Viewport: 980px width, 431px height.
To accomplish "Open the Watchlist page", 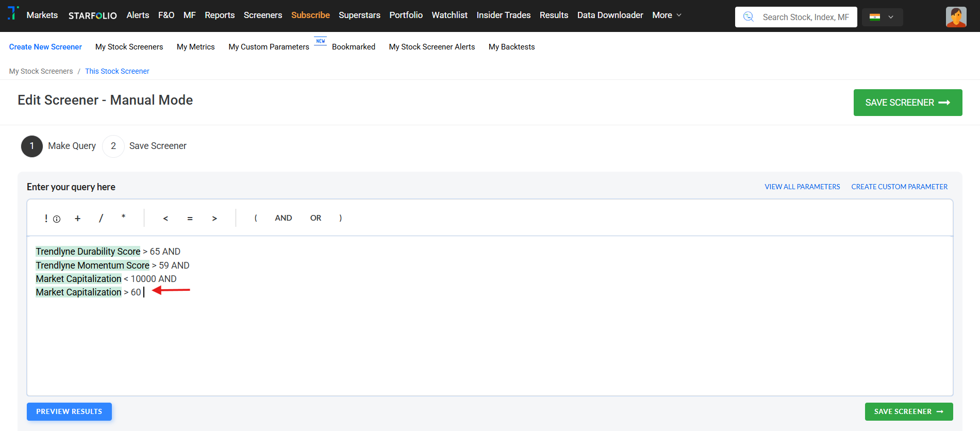I will tap(450, 15).
